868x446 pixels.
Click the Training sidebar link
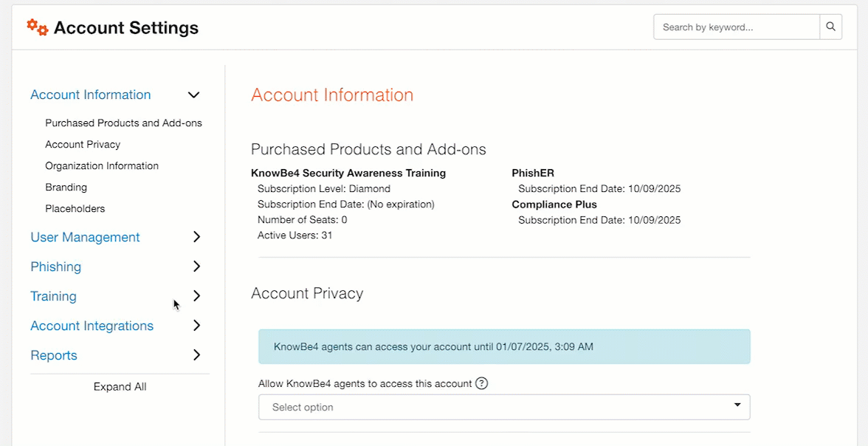pos(54,296)
